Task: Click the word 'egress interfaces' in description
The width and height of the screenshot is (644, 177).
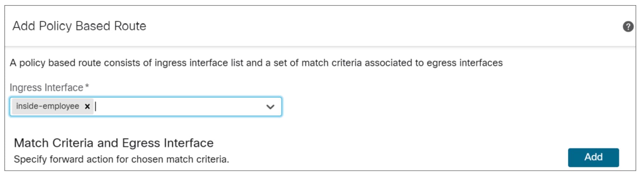Action: tap(464, 63)
